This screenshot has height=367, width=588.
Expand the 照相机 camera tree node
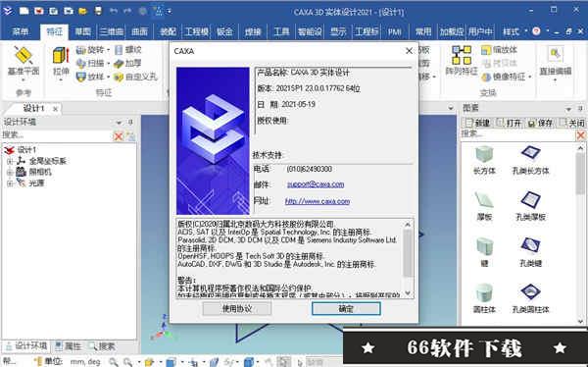pyautogui.click(x=10, y=173)
